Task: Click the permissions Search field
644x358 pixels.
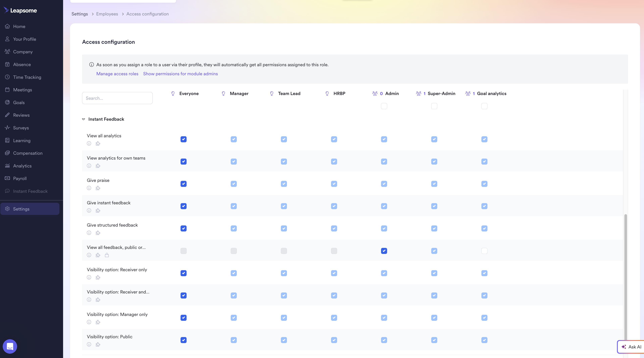Action: point(117,98)
